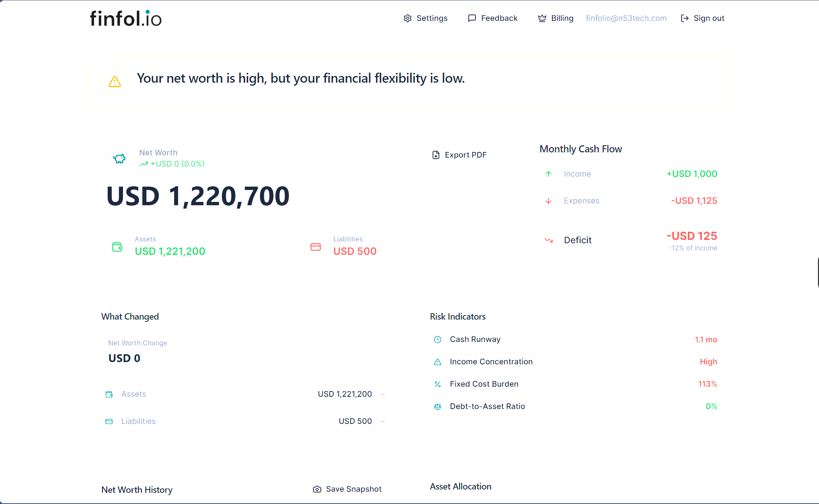
Task: Collapse the Assets row in What Changed
Action: click(x=383, y=394)
